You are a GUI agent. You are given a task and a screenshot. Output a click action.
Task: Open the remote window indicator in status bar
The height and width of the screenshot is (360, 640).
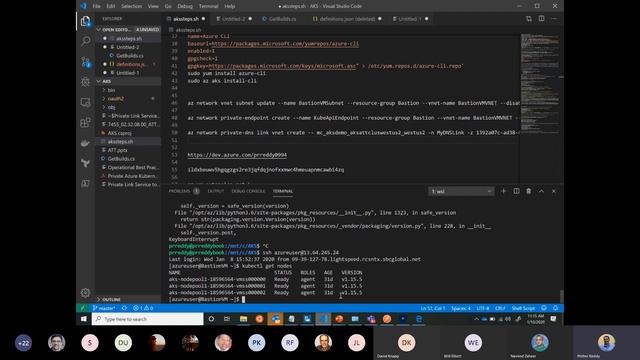click(83, 308)
